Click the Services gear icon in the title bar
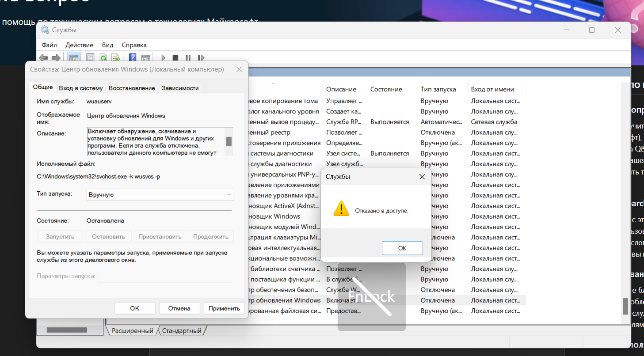 tap(45, 30)
